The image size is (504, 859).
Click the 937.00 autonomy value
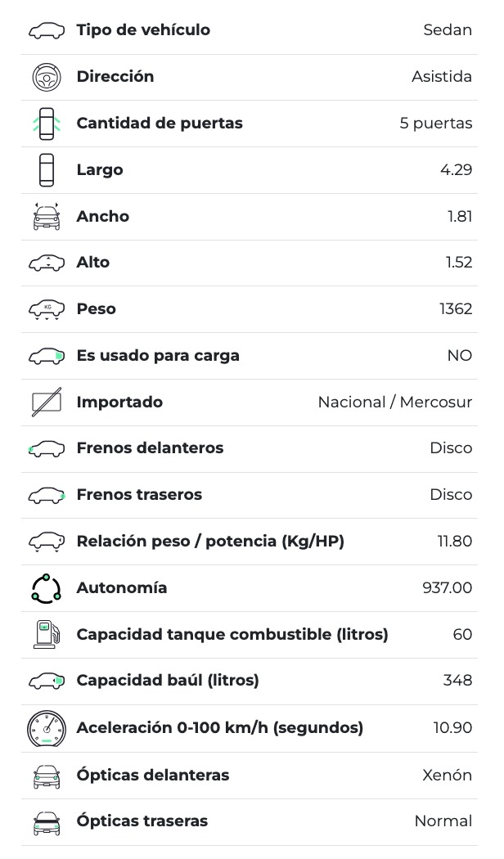point(447,588)
